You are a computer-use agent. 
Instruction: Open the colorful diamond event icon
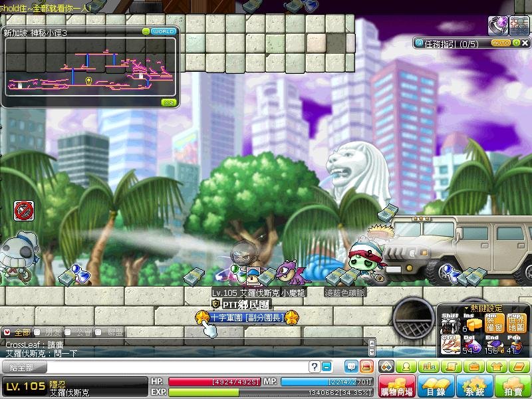click(x=387, y=367)
